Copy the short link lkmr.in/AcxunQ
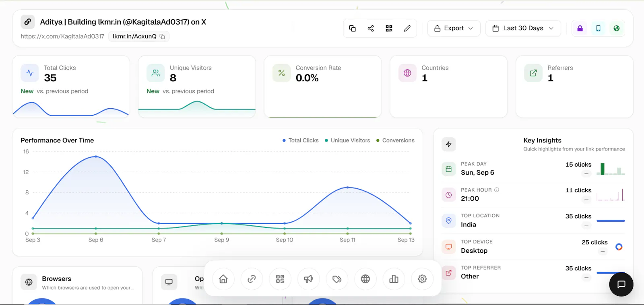Screen dimensions: 644x305 point(162,37)
